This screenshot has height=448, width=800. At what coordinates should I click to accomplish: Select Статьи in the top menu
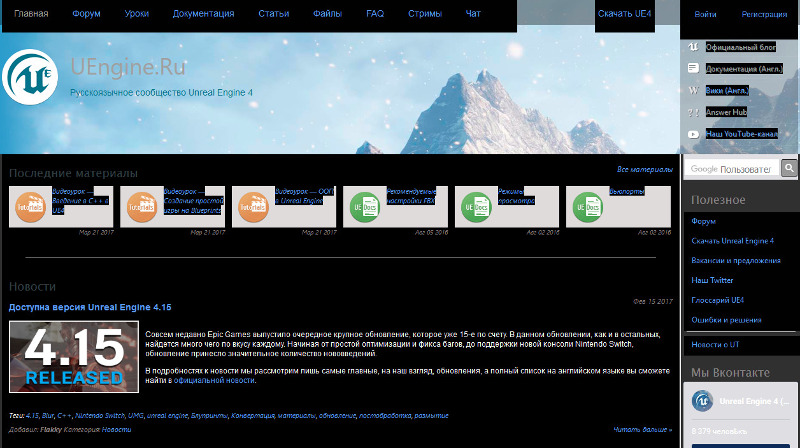(x=273, y=14)
